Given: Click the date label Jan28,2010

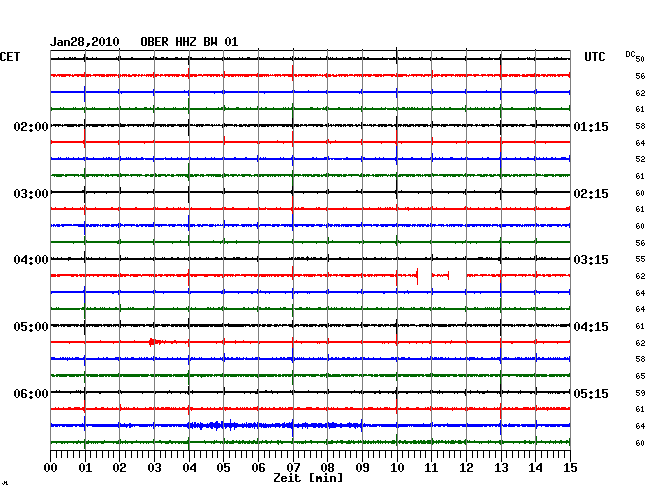Looking at the screenshot, I should [x=85, y=42].
